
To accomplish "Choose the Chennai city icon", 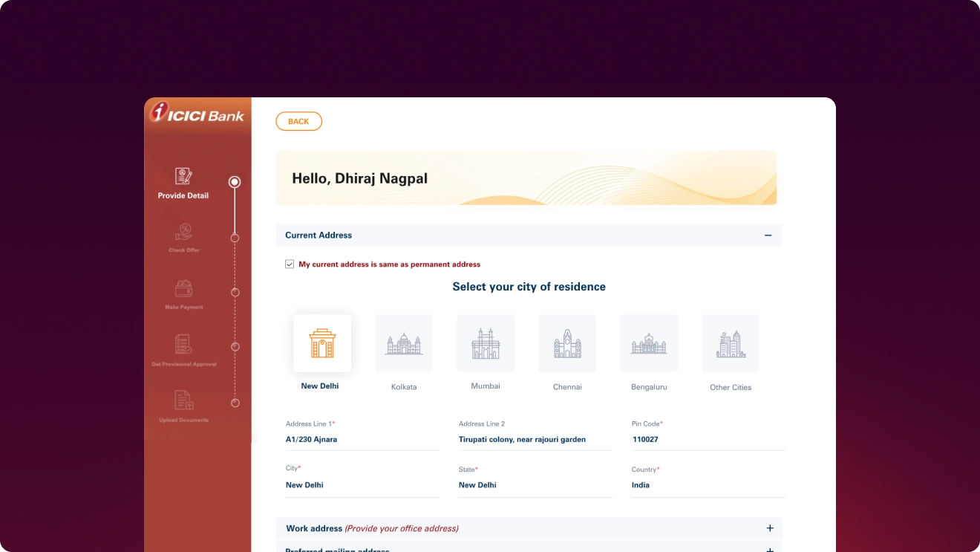I will tap(567, 343).
